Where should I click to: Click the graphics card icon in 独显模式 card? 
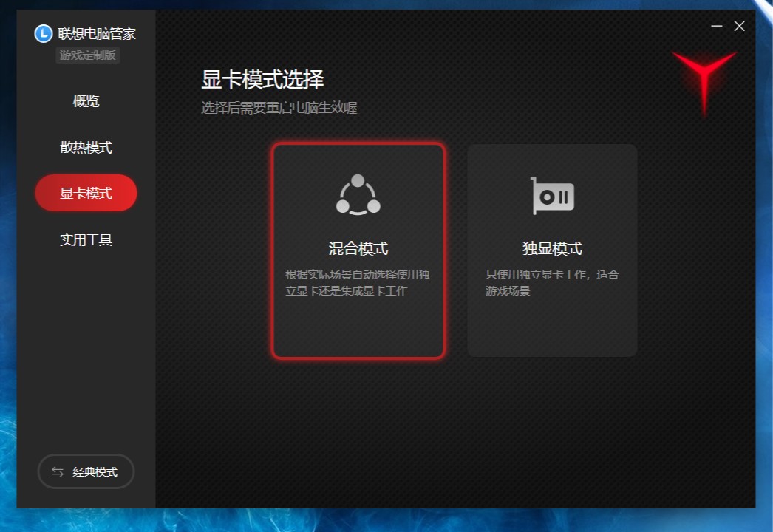coord(552,195)
